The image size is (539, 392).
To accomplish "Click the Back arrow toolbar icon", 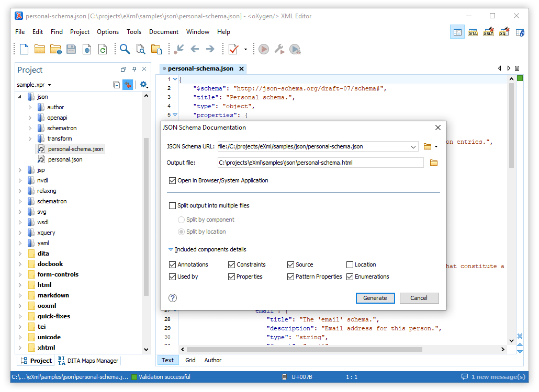I will (195, 49).
